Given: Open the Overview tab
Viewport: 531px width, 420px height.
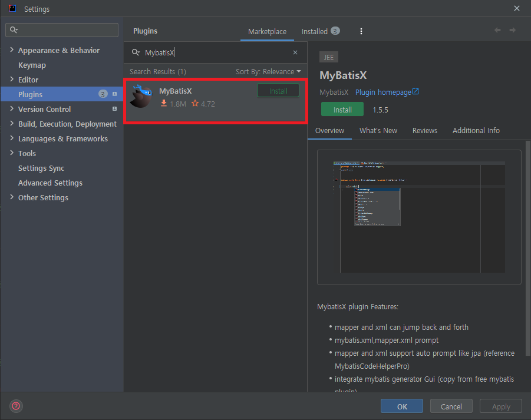Looking at the screenshot, I should [329, 131].
